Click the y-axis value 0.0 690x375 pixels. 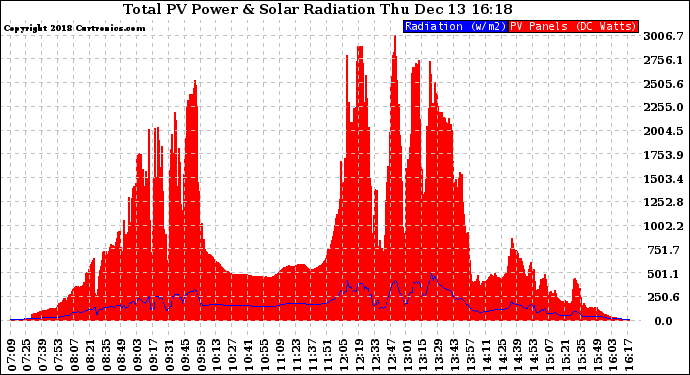pyautogui.click(x=663, y=321)
